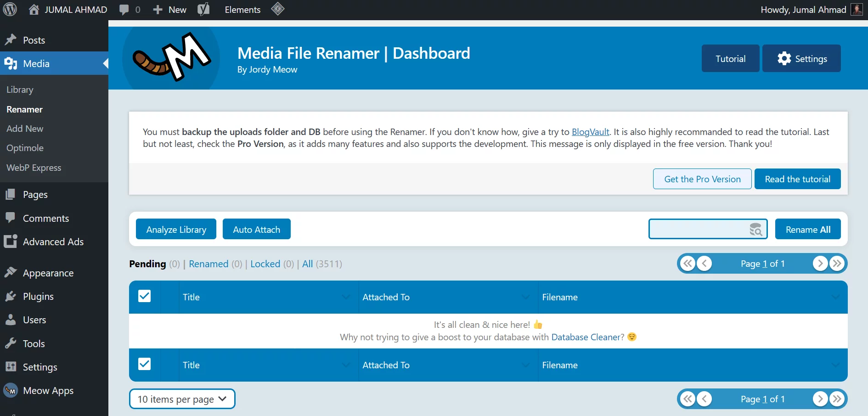The image size is (868, 416).
Task: Open user avatar in top bar
Action: pyautogui.click(x=857, y=10)
